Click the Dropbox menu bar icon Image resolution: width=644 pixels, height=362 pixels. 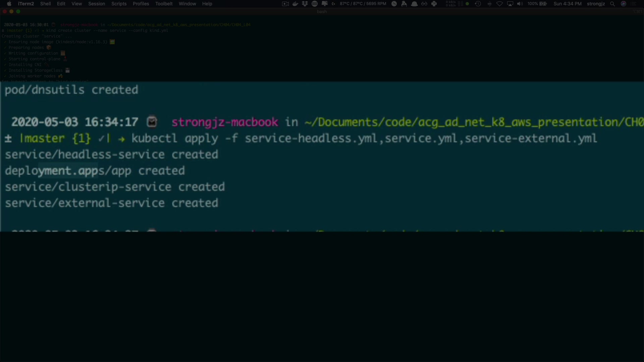305,4
